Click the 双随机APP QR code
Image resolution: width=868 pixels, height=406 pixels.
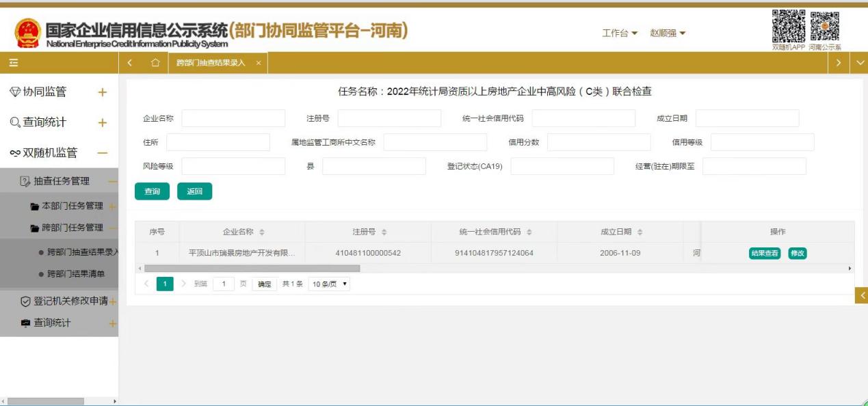(789, 26)
